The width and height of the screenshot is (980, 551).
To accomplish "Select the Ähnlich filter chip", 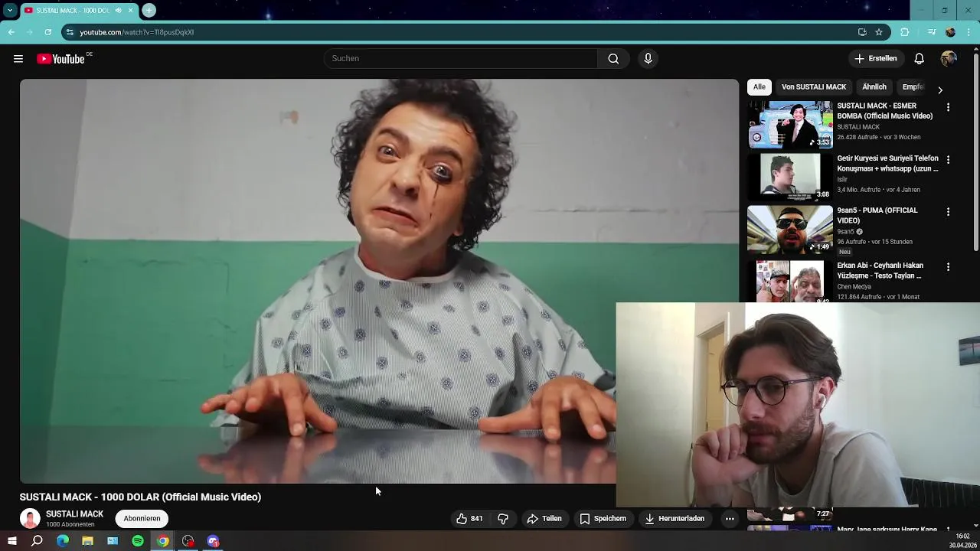I will 874,87.
